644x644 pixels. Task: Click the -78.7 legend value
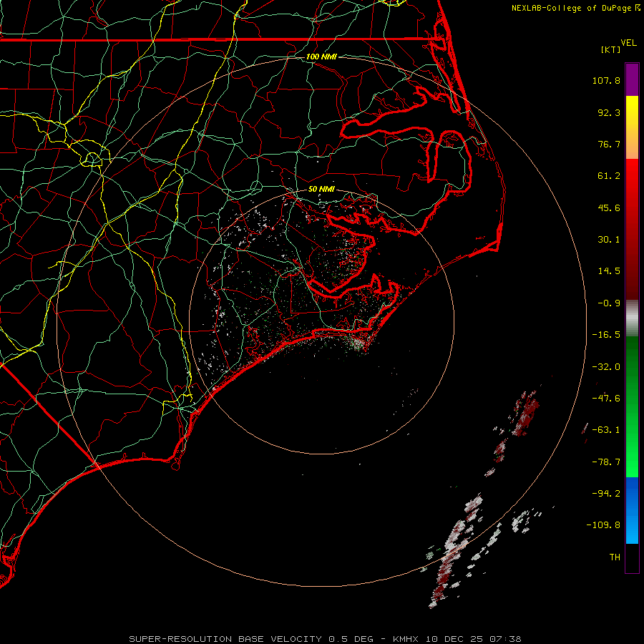point(606,462)
